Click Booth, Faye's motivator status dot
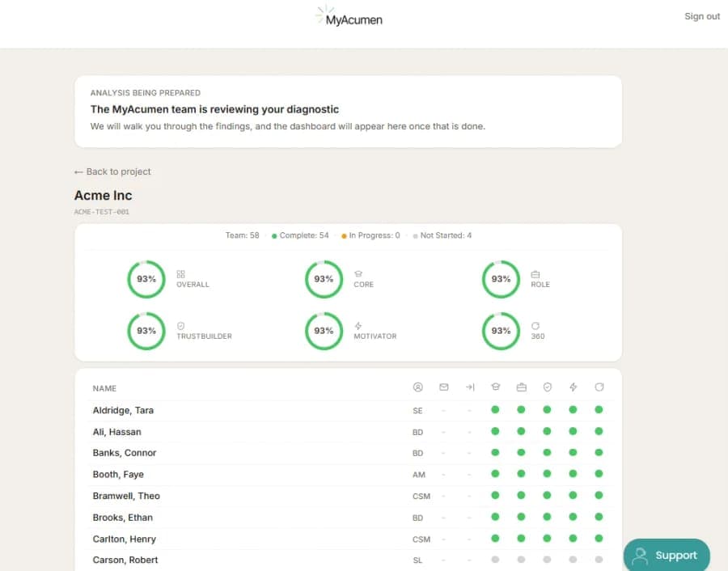Image resolution: width=728 pixels, height=571 pixels. [573, 473]
